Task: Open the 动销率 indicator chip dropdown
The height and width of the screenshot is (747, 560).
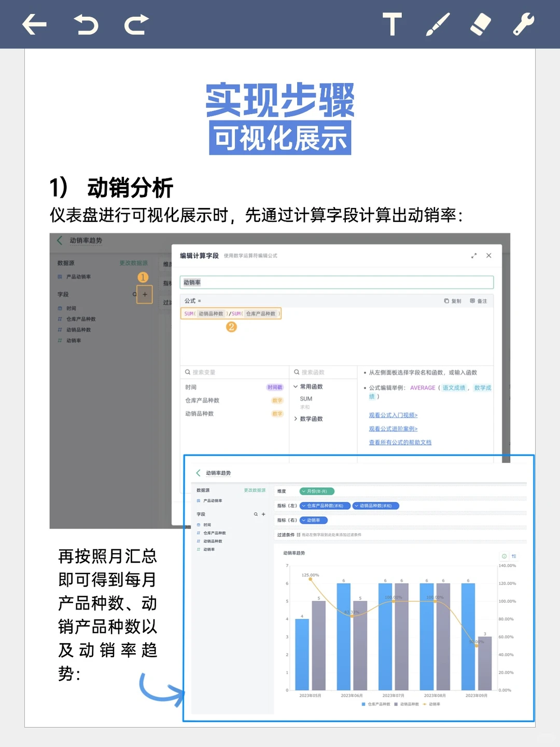Action: point(314,520)
